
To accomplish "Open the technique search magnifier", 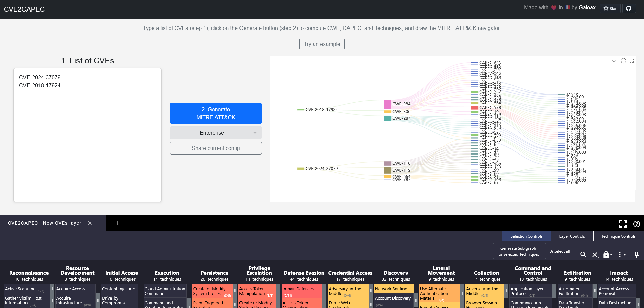I will [x=583, y=255].
